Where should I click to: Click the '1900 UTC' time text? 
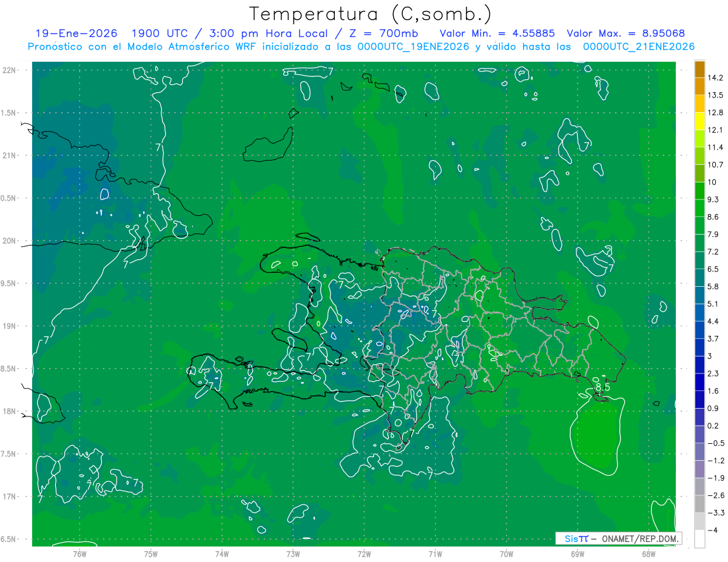coord(159,33)
